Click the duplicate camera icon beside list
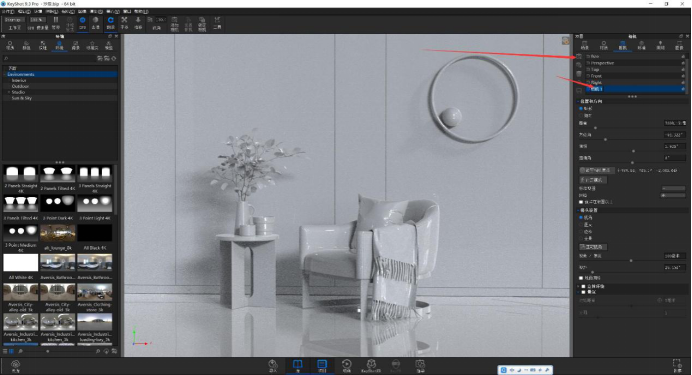Screen dimensions: 692x375 click(x=579, y=65)
